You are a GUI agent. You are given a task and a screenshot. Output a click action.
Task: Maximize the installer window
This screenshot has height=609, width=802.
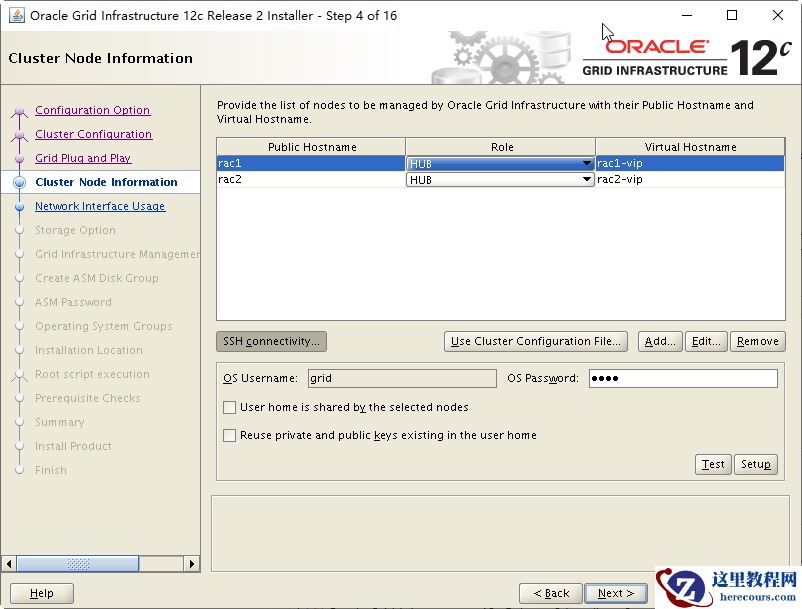click(732, 15)
